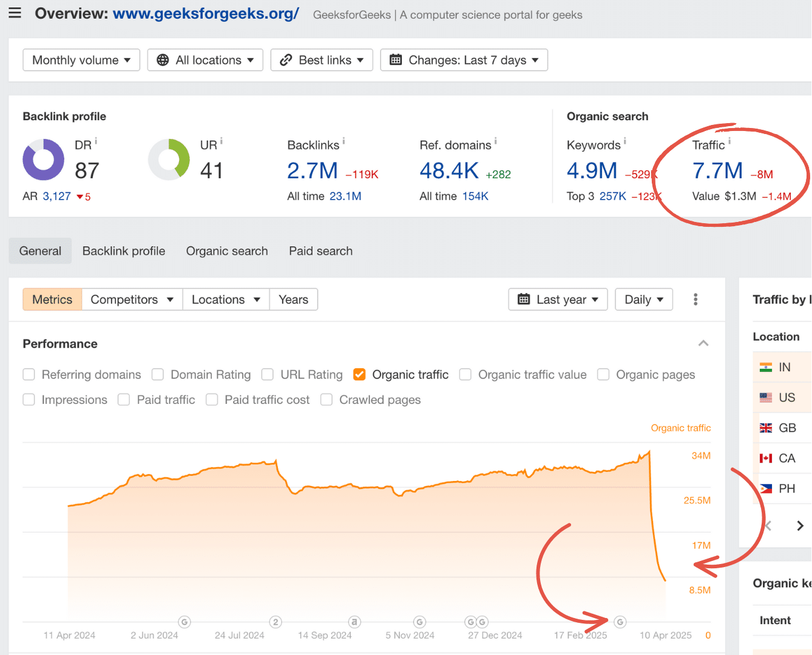Screen dimensions: 812x655
Task: Click the All time 154K domains link
Action: [x=475, y=196]
